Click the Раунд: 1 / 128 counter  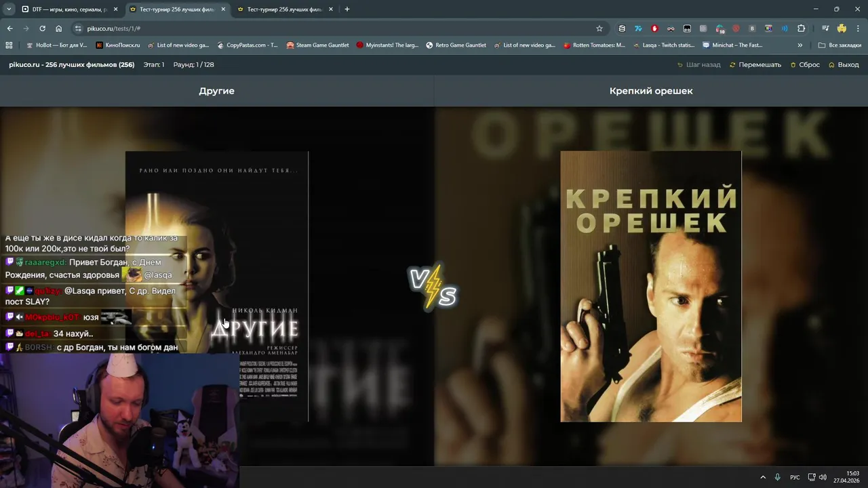(193, 65)
